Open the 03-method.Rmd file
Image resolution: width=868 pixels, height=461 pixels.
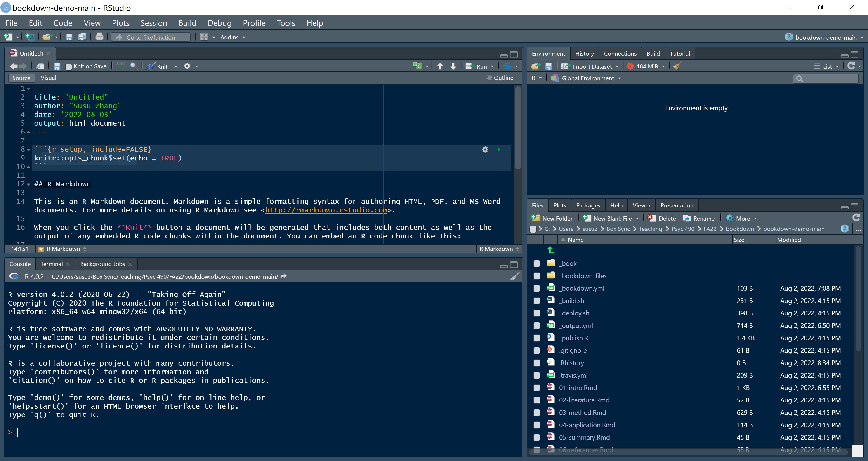[x=582, y=412]
